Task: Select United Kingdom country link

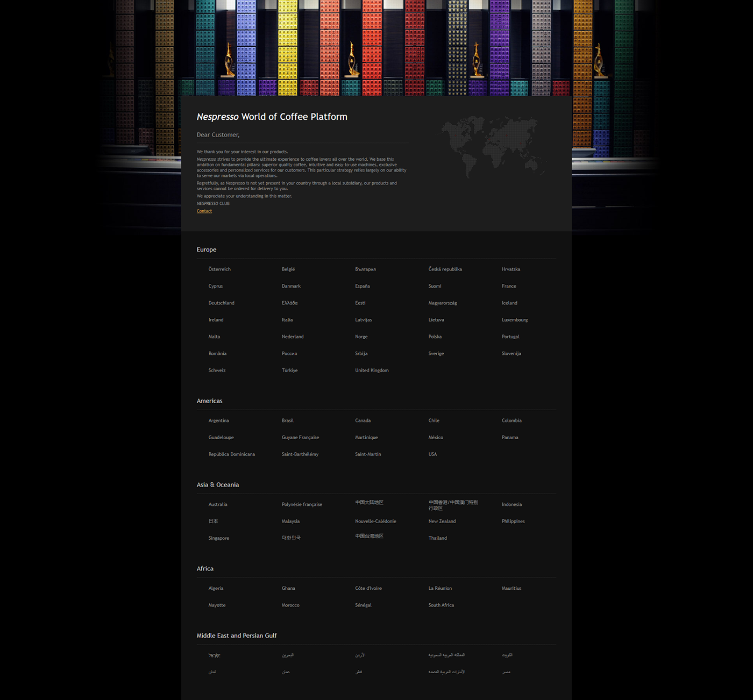Action: pos(372,370)
